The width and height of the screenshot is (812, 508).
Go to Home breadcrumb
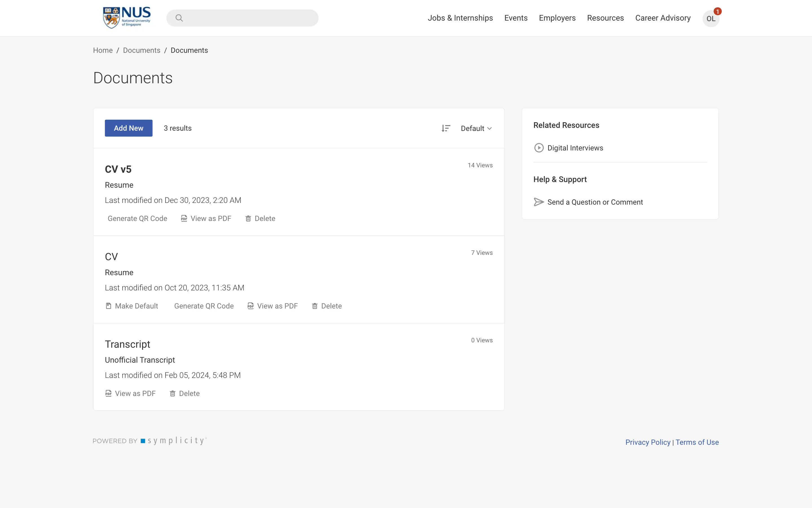click(x=103, y=51)
